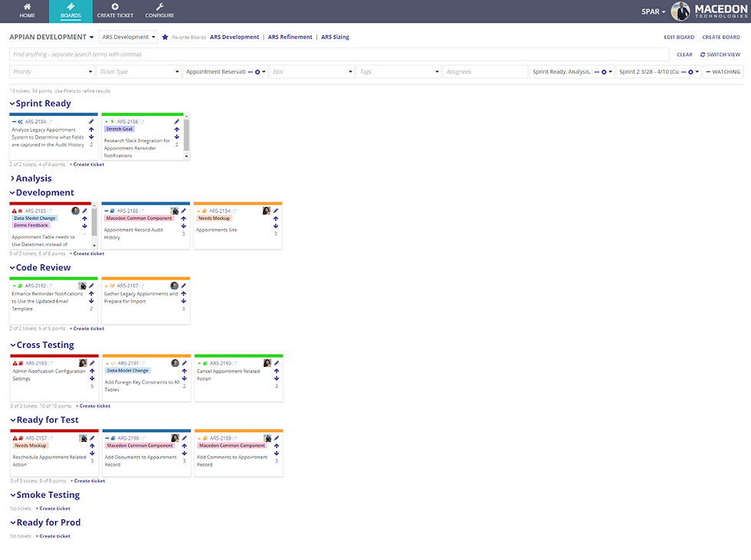Open the Home tab in the top navigation

coord(27,11)
